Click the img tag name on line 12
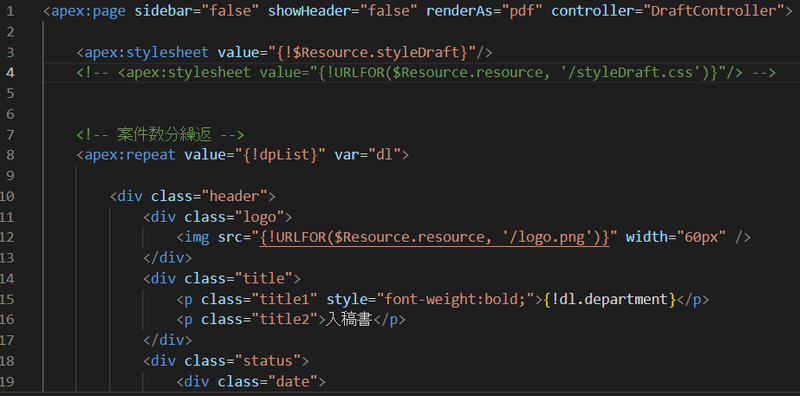Viewport: 800px width, 396px height. (197, 237)
